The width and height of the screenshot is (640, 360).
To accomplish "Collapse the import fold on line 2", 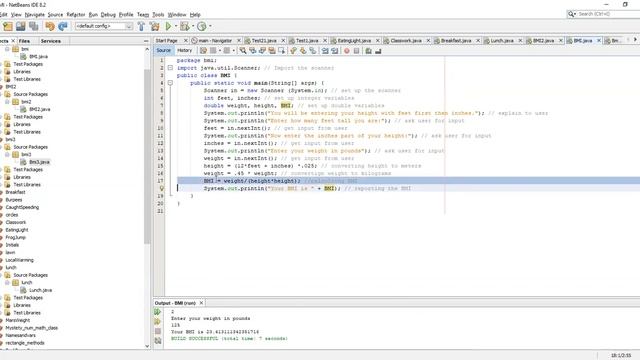I will (170, 68).
